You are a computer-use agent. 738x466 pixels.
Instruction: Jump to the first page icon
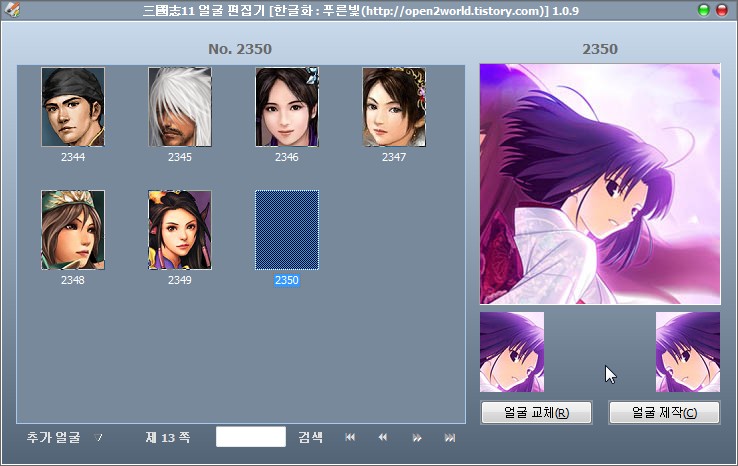[x=350, y=437]
